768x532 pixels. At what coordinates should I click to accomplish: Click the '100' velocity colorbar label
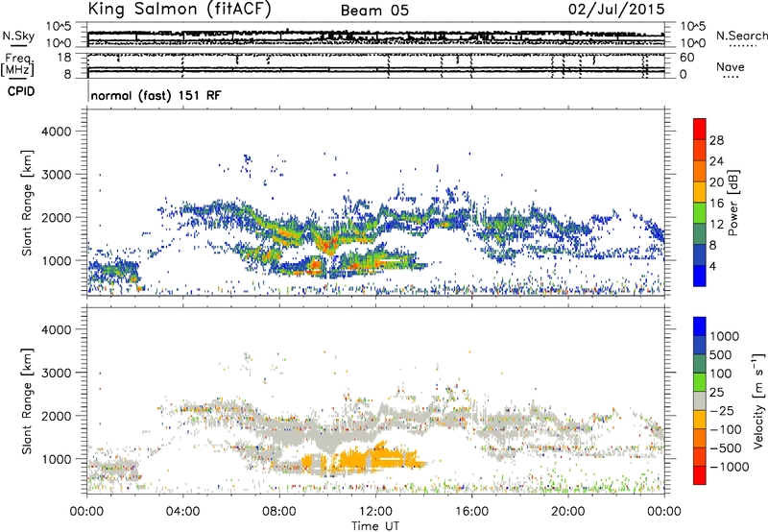(x=721, y=374)
